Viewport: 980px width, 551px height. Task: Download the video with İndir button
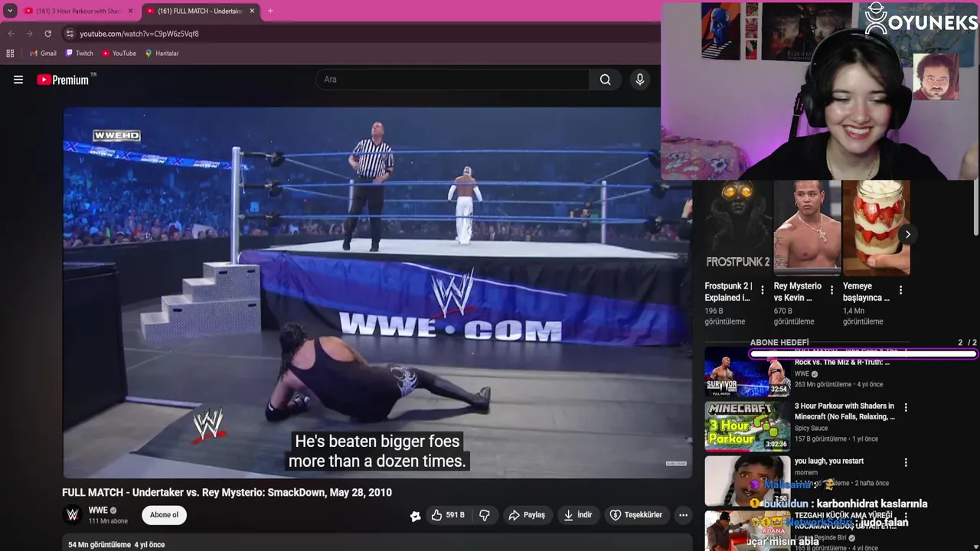pos(579,515)
